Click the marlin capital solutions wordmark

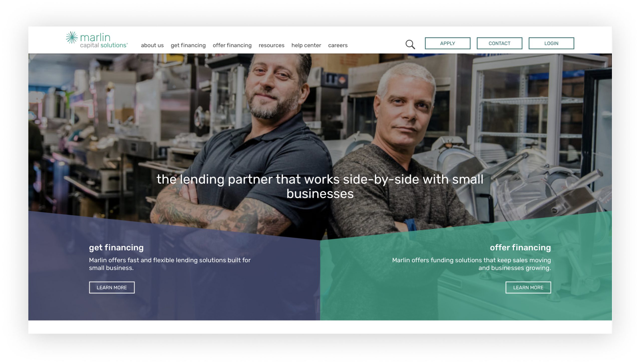pos(104,40)
